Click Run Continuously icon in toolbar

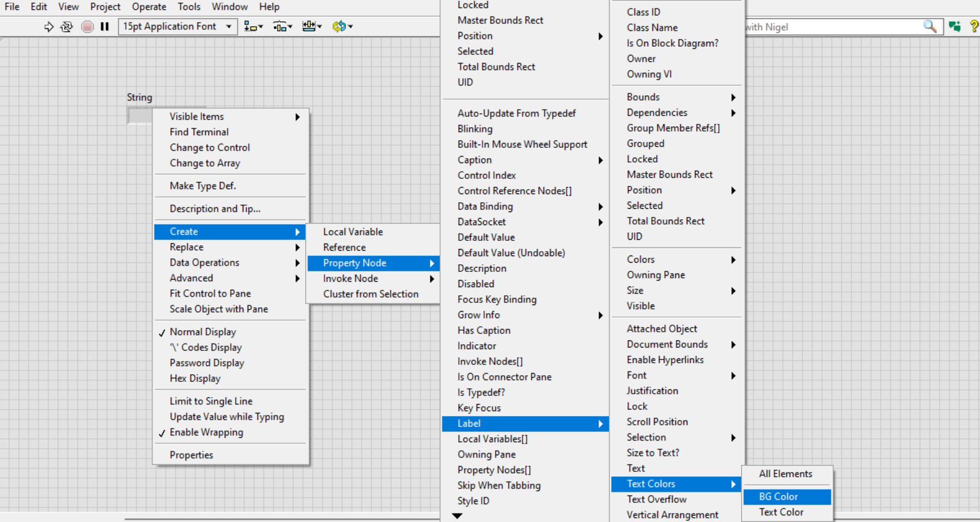point(66,27)
